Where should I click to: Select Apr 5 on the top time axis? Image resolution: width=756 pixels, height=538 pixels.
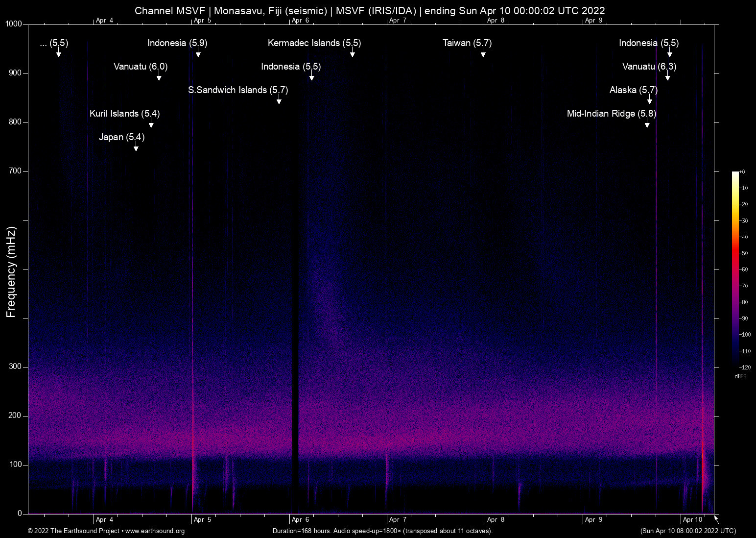[203, 21]
